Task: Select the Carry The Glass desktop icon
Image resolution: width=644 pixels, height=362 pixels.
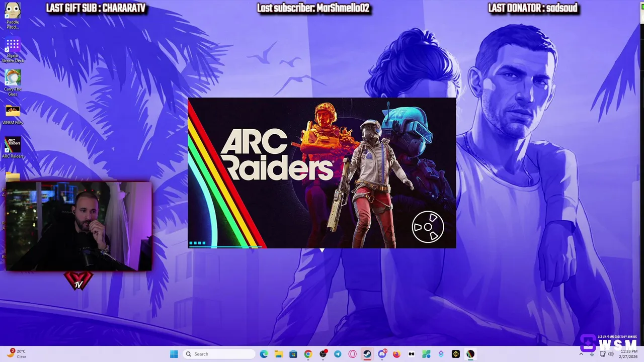Action: click(13, 83)
